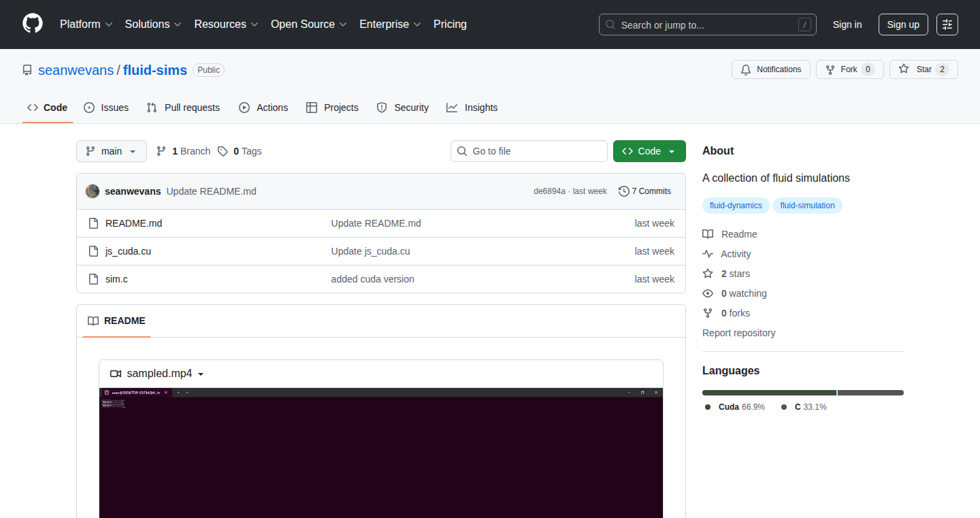View the 7 Commits history
The width and height of the screenshot is (980, 518).
tap(644, 191)
